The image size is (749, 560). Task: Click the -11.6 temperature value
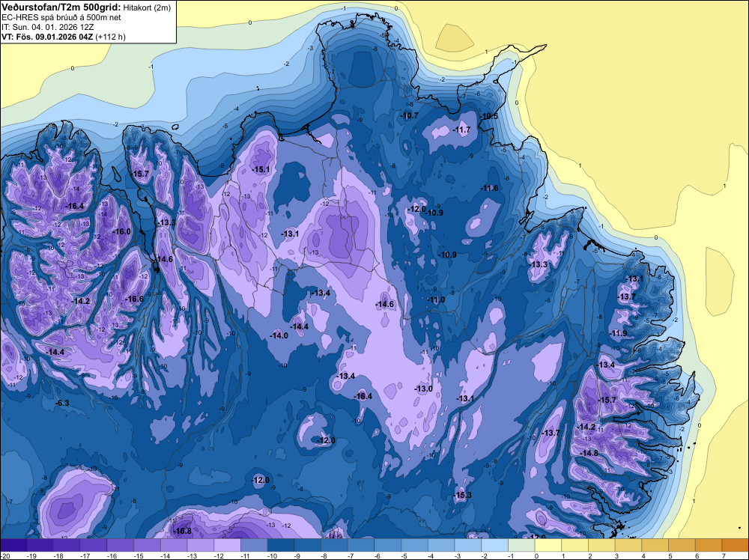tap(489, 188)
